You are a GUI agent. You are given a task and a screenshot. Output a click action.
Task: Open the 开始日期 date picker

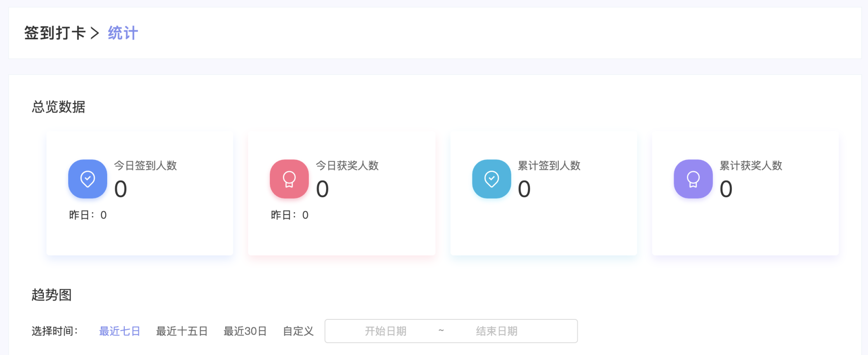(386, 331)
